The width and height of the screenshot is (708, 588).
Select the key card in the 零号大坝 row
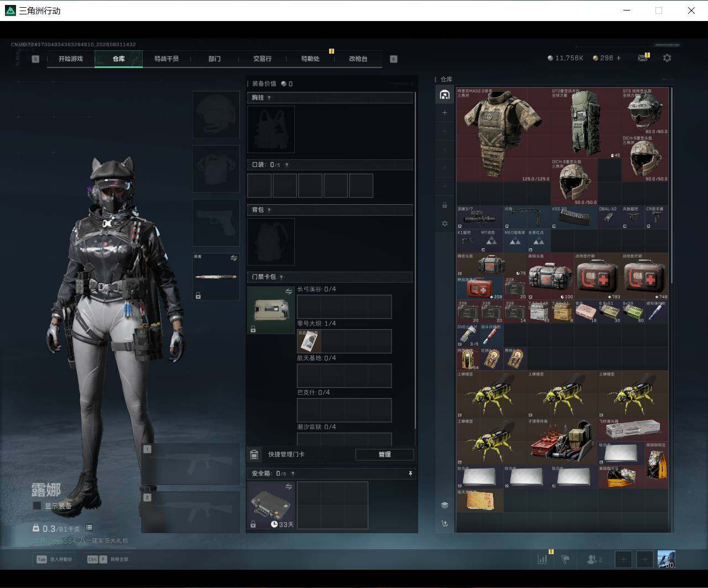[309, 341]
